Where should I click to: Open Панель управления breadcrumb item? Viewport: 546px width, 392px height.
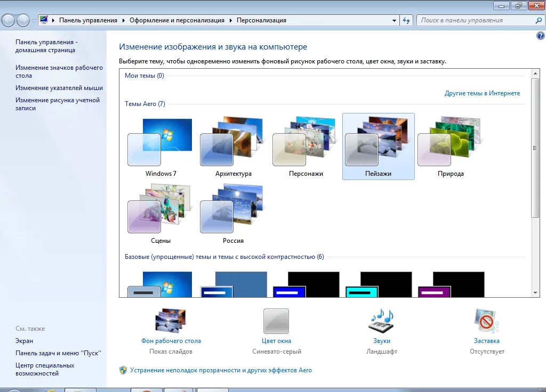[x=88, y=21]
